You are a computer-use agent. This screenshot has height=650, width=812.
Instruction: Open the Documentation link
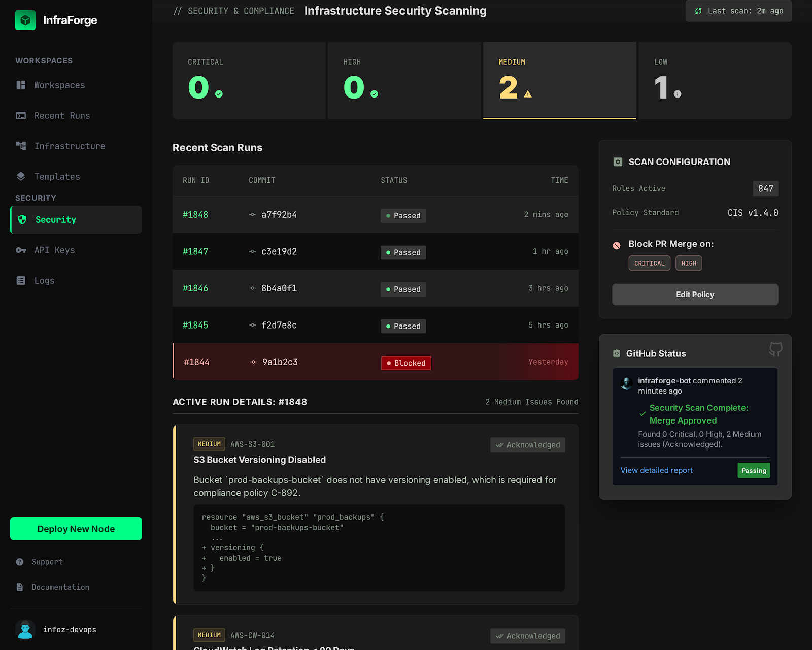pyautogui.click(x=60, y=587)
